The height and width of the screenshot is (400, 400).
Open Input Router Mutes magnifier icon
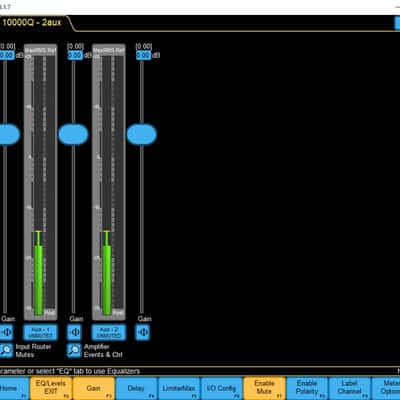click(6, 350)
